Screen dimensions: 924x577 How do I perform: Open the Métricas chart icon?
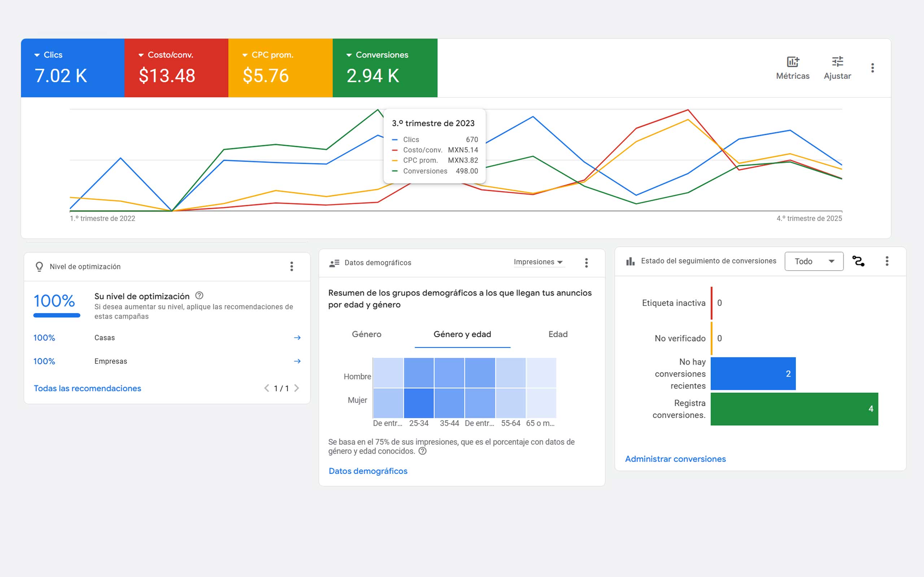pos(793,62)
